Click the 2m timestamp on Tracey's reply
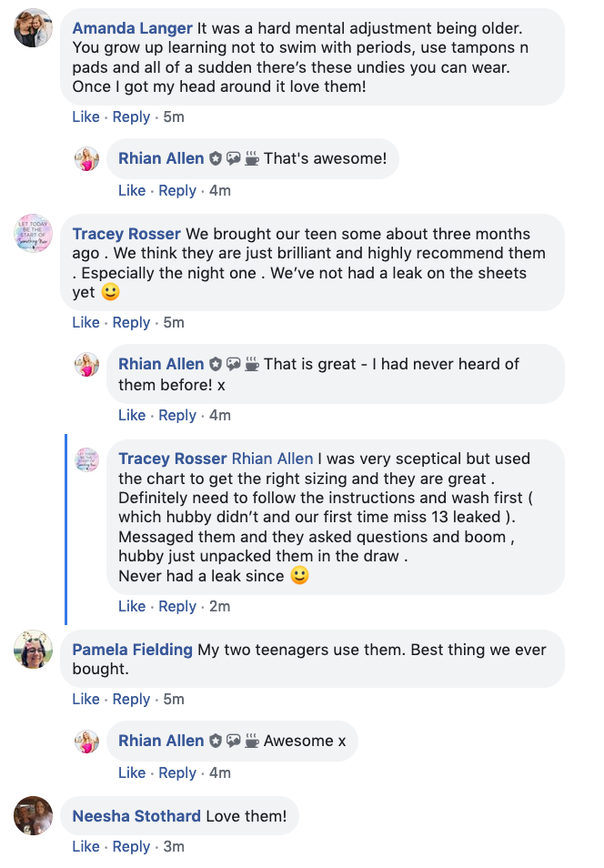 tap(220, 606)
